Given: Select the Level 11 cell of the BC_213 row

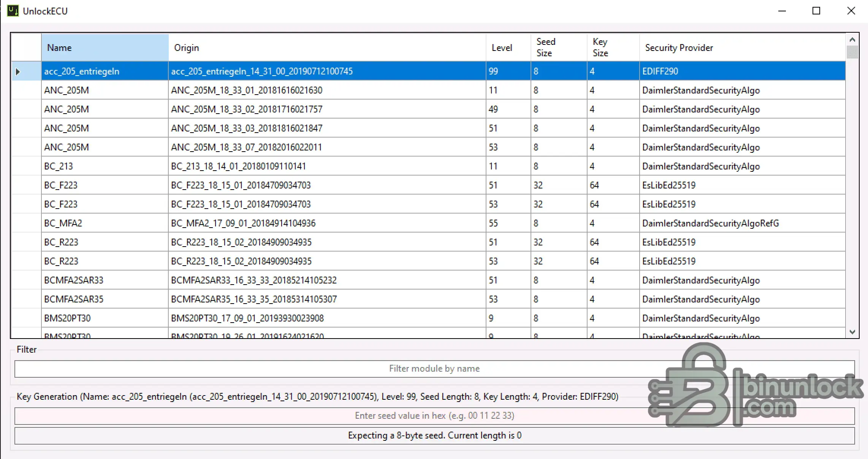Looking at the screenshot, I should [508, 166].
